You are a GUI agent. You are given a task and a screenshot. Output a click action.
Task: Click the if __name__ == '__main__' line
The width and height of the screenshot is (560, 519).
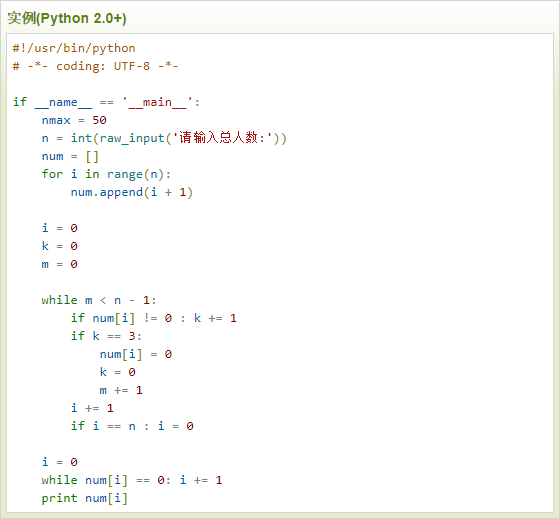[106, 102]
